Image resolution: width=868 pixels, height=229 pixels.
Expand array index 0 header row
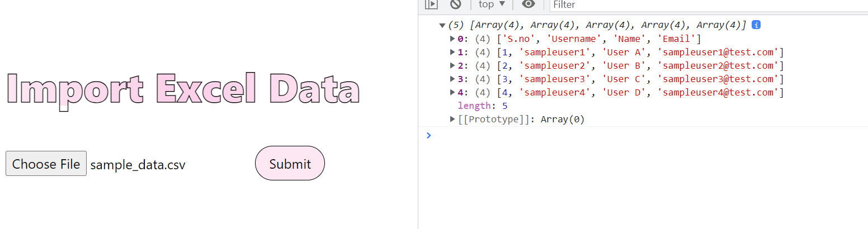point(452,39)
